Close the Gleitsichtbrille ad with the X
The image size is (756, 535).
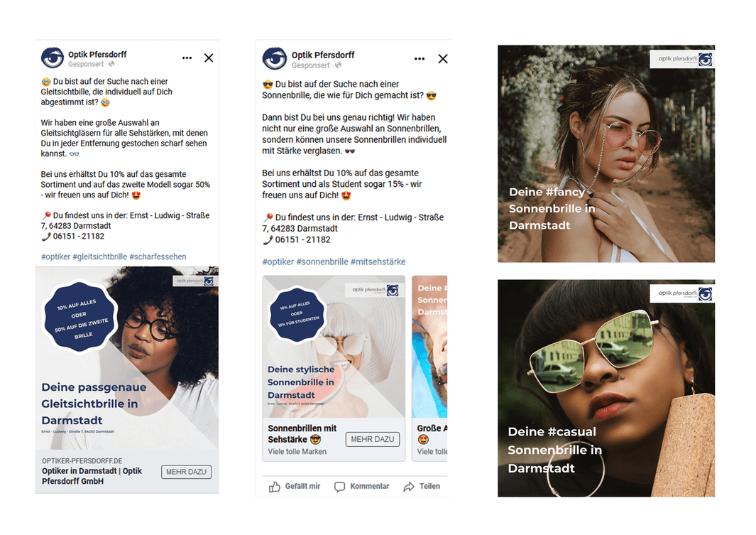(209, 58)
